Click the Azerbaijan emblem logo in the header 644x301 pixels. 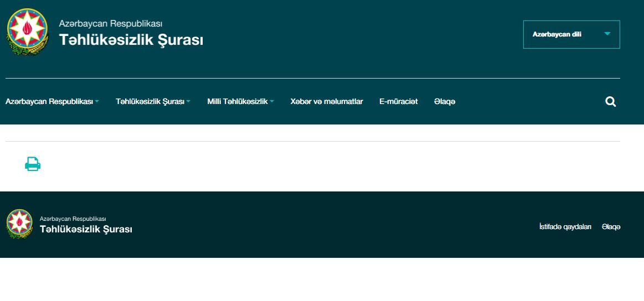point(27,32)
